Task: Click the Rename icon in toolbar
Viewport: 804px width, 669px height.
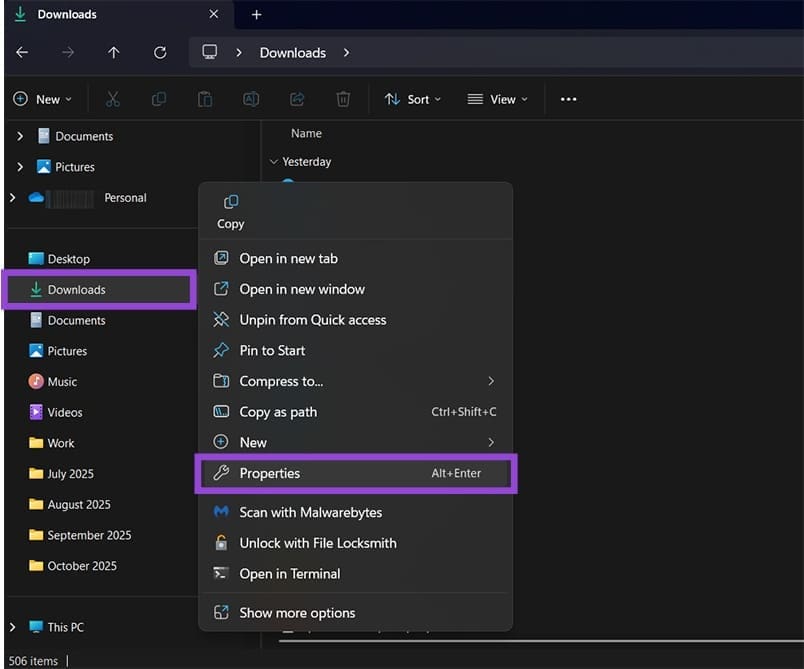Action: click(251, 99)
